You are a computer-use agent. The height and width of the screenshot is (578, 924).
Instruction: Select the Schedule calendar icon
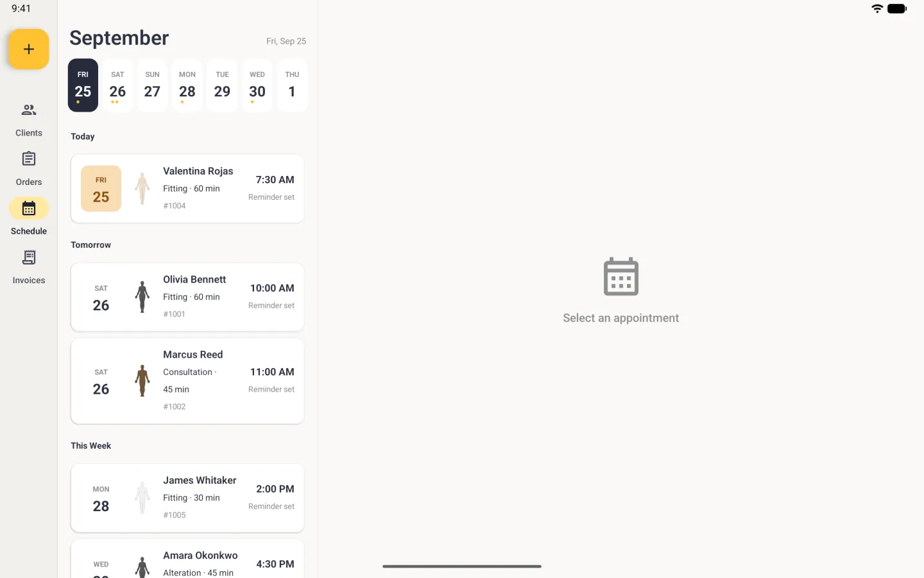click(x=29, y=208)
